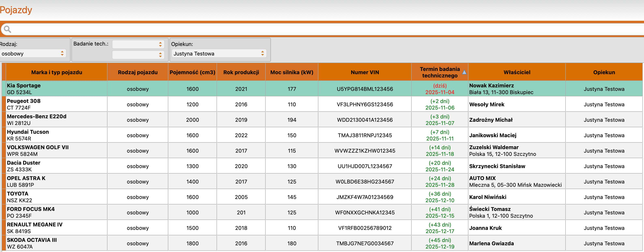Open the Rodzaj dropdown showing osobowy
The image size is (644, 252).
pos(33,54)
